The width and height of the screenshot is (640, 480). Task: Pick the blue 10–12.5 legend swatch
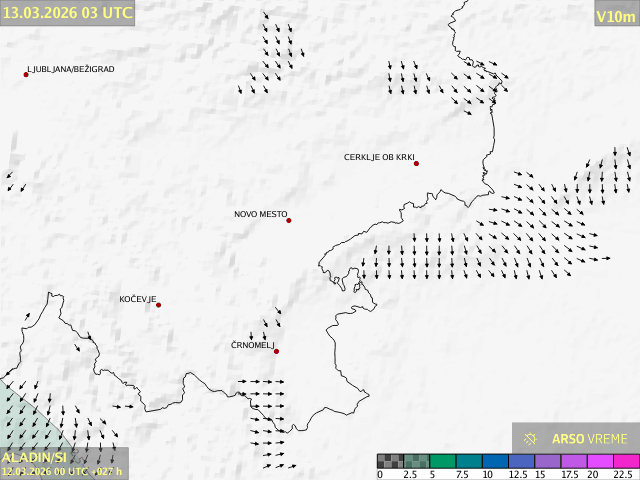pos(494,461)
